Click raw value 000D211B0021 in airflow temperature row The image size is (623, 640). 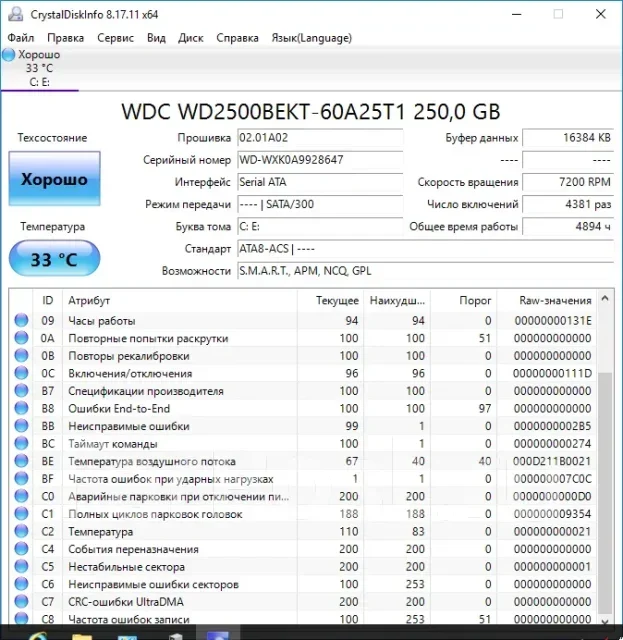point(552,461)
